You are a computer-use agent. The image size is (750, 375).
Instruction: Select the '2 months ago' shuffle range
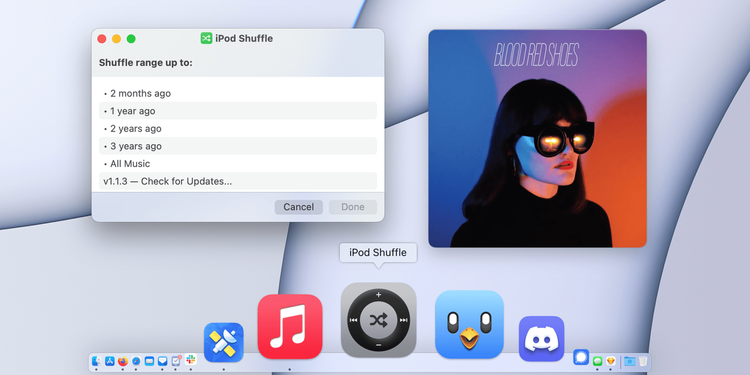[238, 93]
